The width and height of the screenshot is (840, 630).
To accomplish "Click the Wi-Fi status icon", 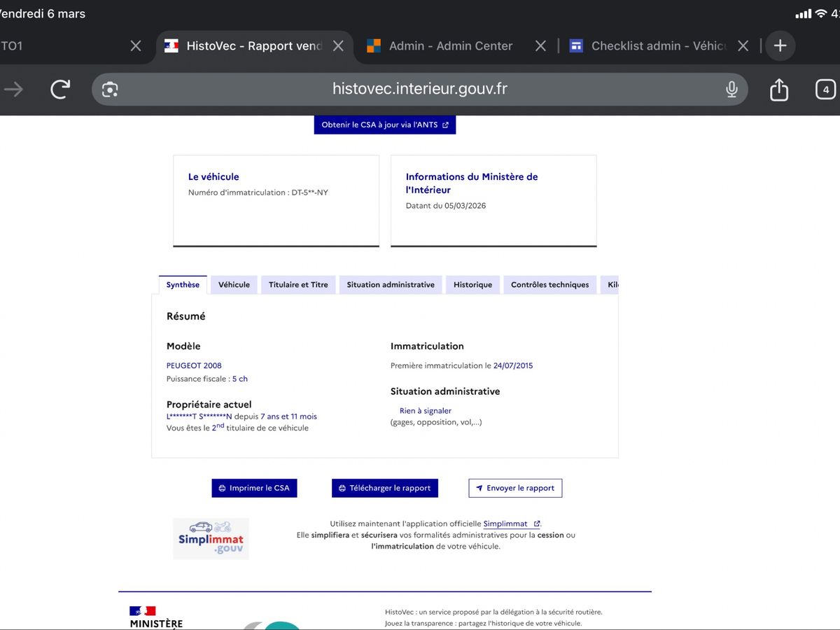I will pos(821,13).
